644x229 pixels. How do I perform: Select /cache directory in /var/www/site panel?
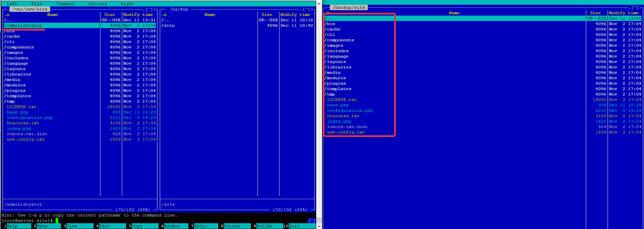(80, 36)
